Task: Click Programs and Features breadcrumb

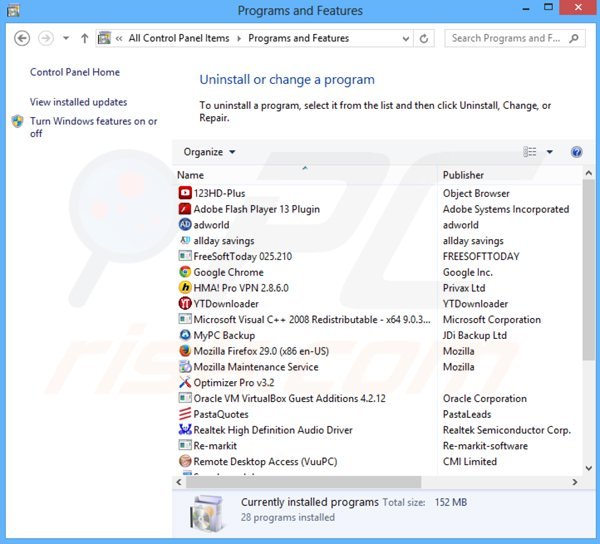Action: 298,38
